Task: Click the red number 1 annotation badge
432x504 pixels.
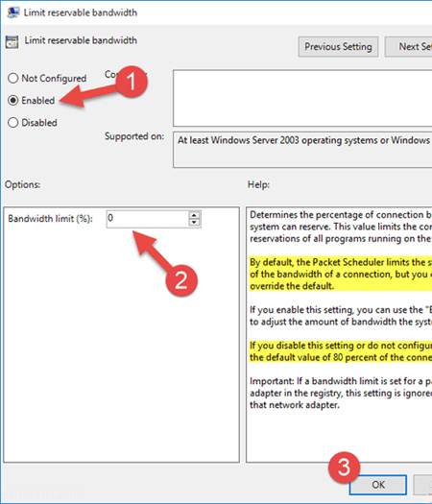Action: pos(132,82)
